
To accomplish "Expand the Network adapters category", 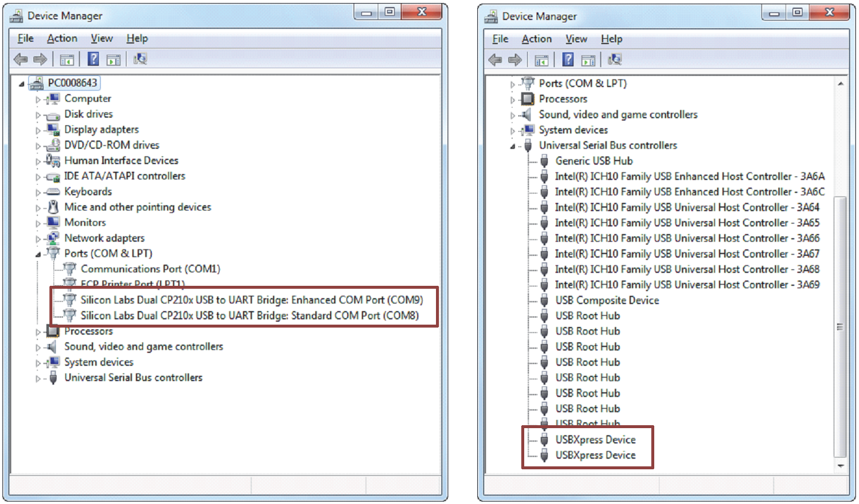I will [x=38, y=239].
